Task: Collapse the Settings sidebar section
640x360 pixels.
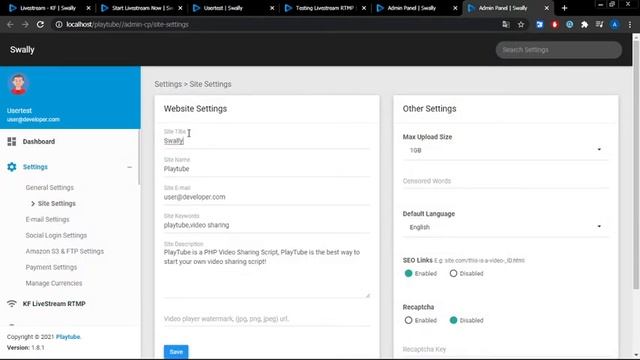Action: 129,167
